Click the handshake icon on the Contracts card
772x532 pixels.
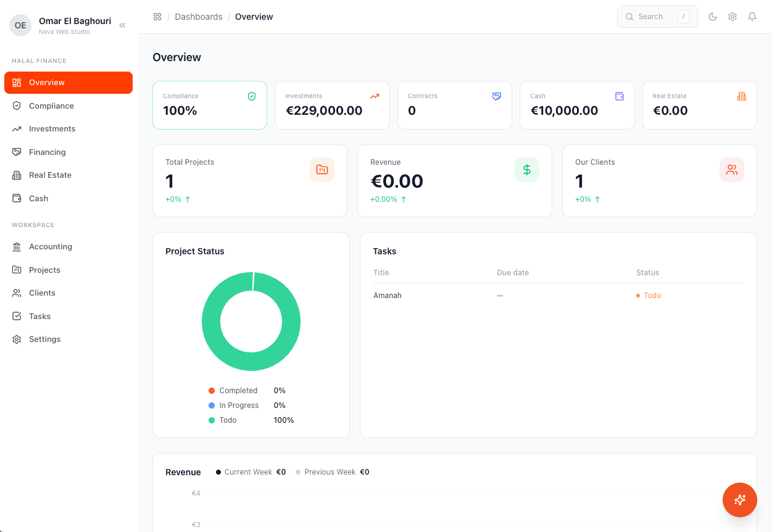click(x=497, y=96)
